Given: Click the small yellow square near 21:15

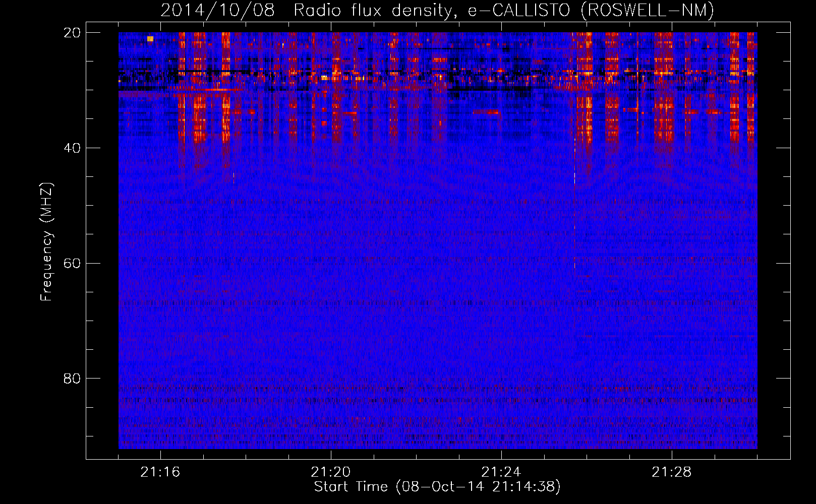Looking at the screenshot, I should tap(150, 39).
